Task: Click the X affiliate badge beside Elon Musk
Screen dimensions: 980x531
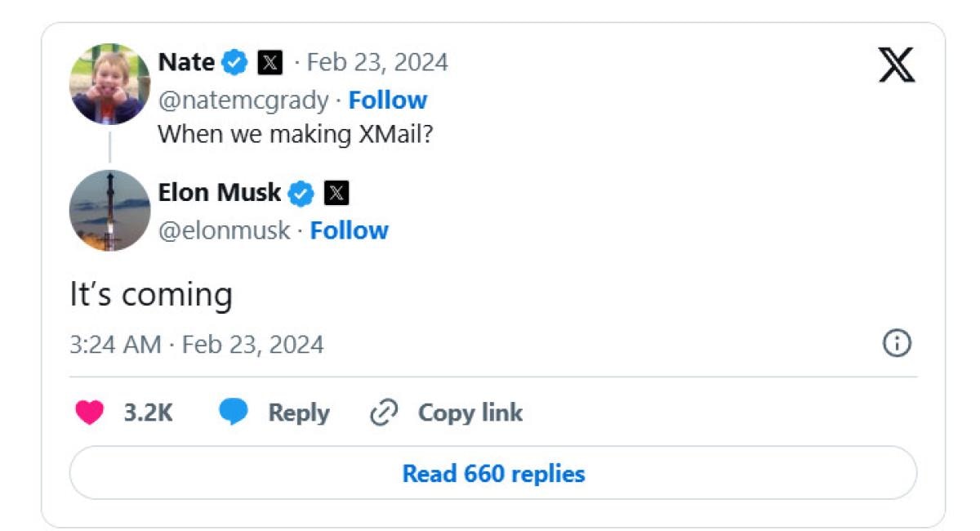Action: point(336,193)
